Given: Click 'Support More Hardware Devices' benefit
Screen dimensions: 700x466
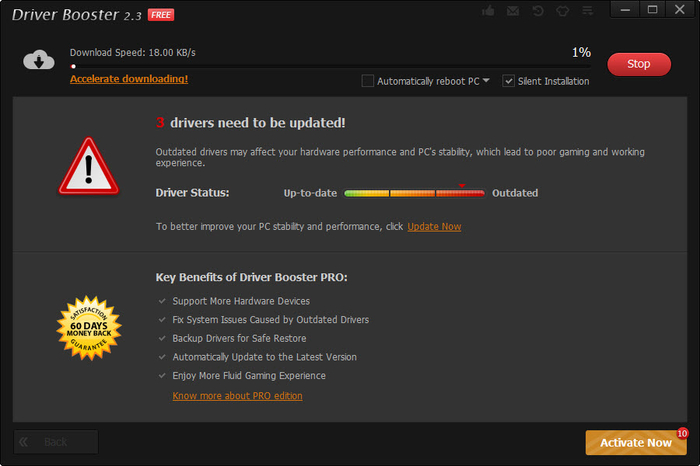Looking at the screenshot, I should pos(241,301).
